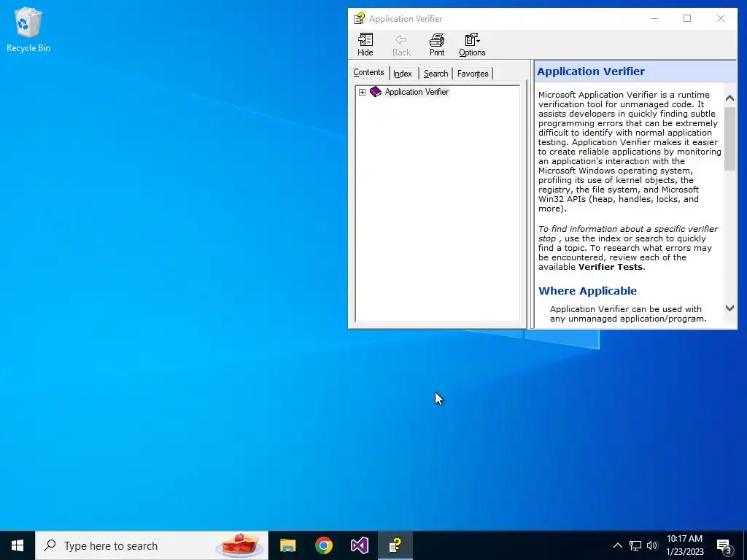Click the scroll-down arrow in the help pane
747x560 pixels.
click(x=729, y=308)
